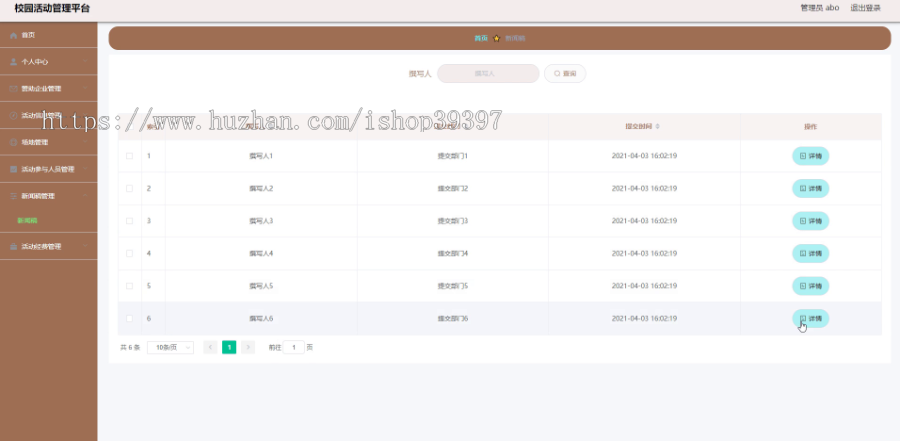Viewport: 900px width, 441px height.
Task: Check the checkbox for row 4
Action: click(129, 253)
